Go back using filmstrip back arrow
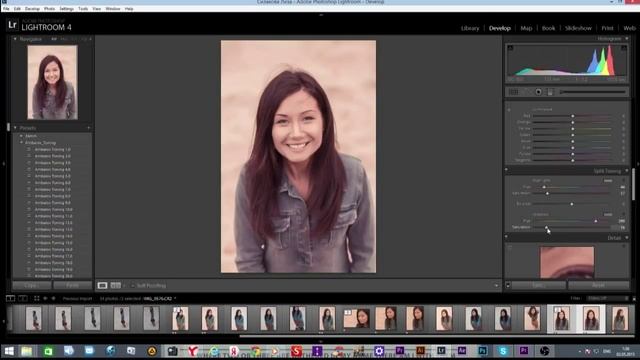Screen dimensions: 640x360 pos(45,298)
